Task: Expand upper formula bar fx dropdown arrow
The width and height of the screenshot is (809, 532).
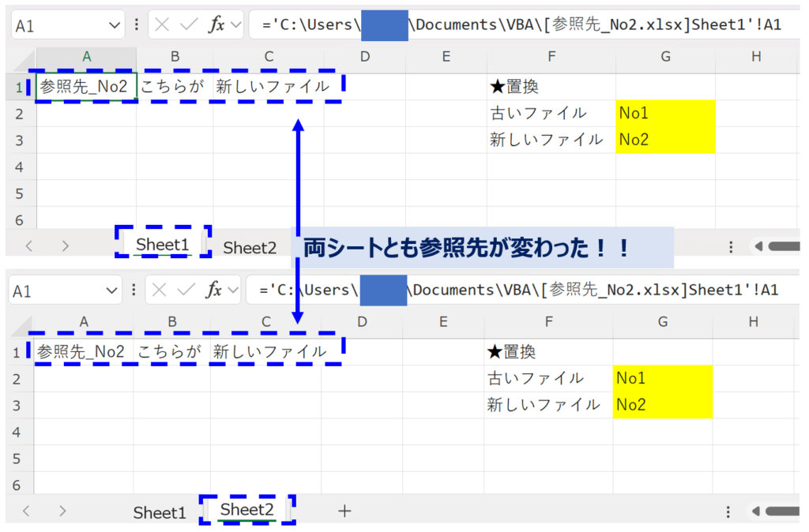Action: 236,24
